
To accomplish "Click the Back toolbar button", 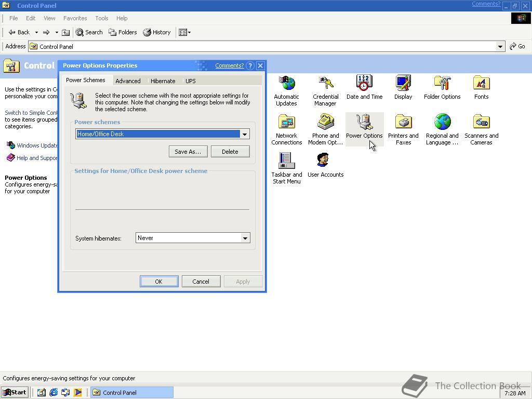I will coord(19,32).
